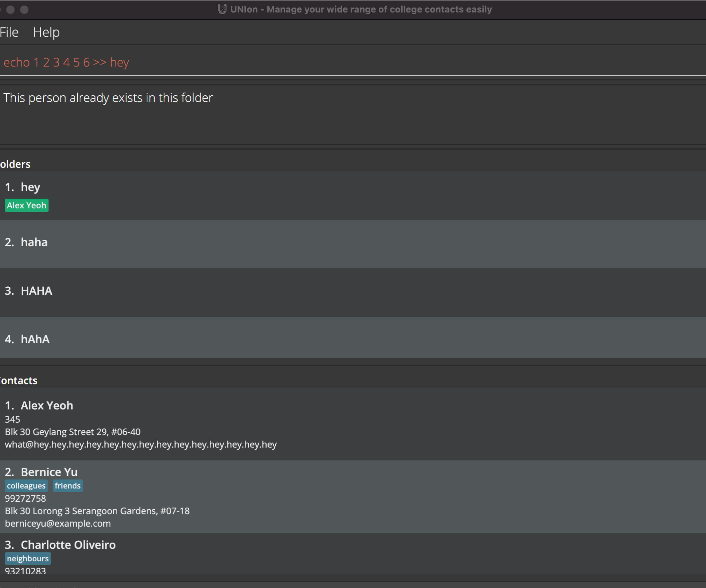Select Alex Yeoh contact card

pos(47,405)
